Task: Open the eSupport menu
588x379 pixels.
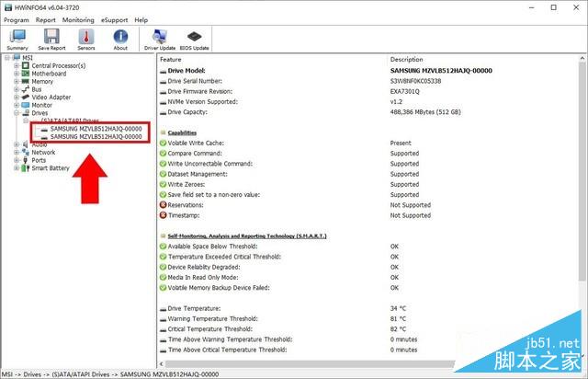Action: tap(114, 20)
